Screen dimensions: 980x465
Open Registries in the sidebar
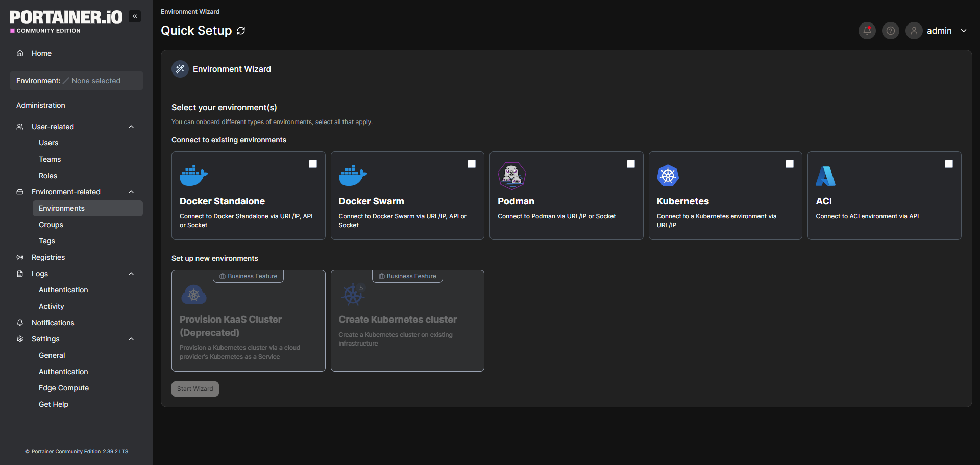click(x=77, y=257)
